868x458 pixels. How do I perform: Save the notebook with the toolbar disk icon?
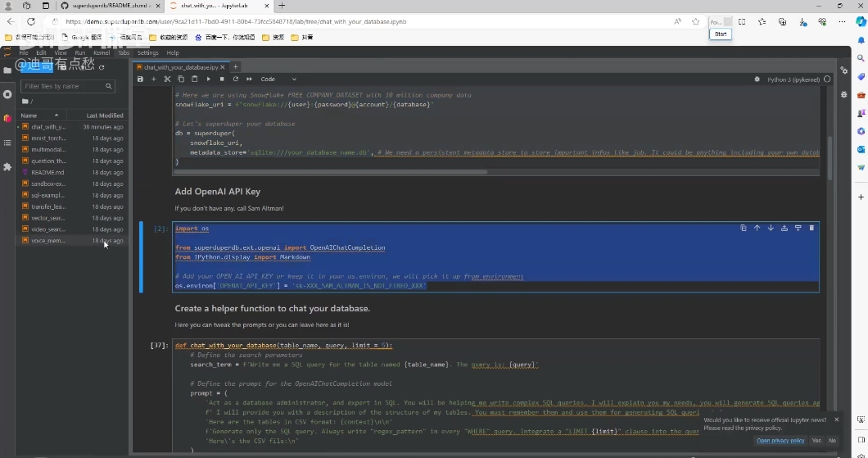(140, 79)
